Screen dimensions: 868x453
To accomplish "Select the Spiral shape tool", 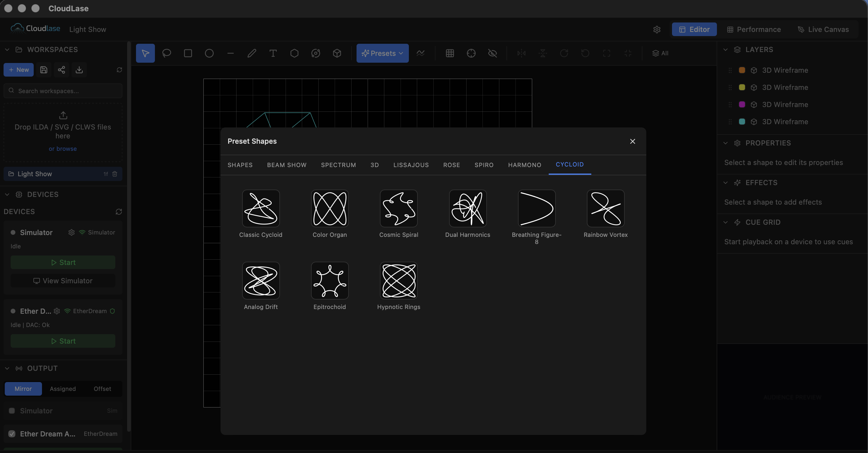I will (316, 53).
